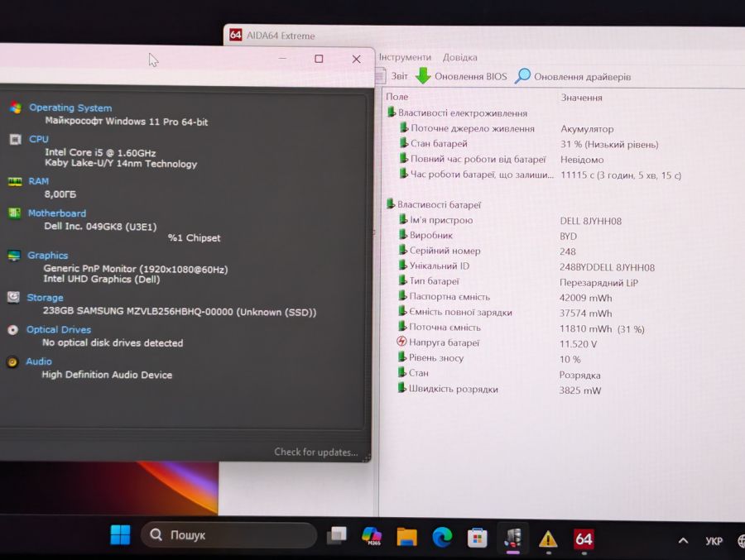Click the magnifier Оновлення драйверів icon
Screen dimensions: 745x560
click(x=522, y=76)
